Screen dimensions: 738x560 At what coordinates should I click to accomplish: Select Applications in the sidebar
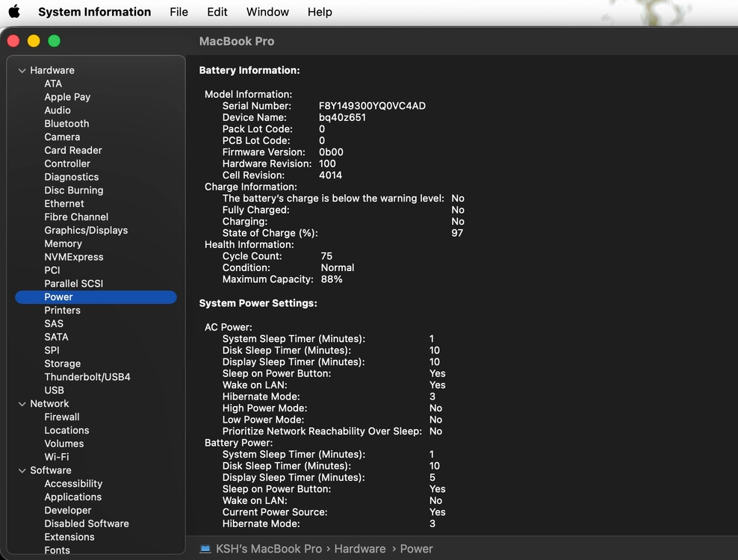point(73,497)
